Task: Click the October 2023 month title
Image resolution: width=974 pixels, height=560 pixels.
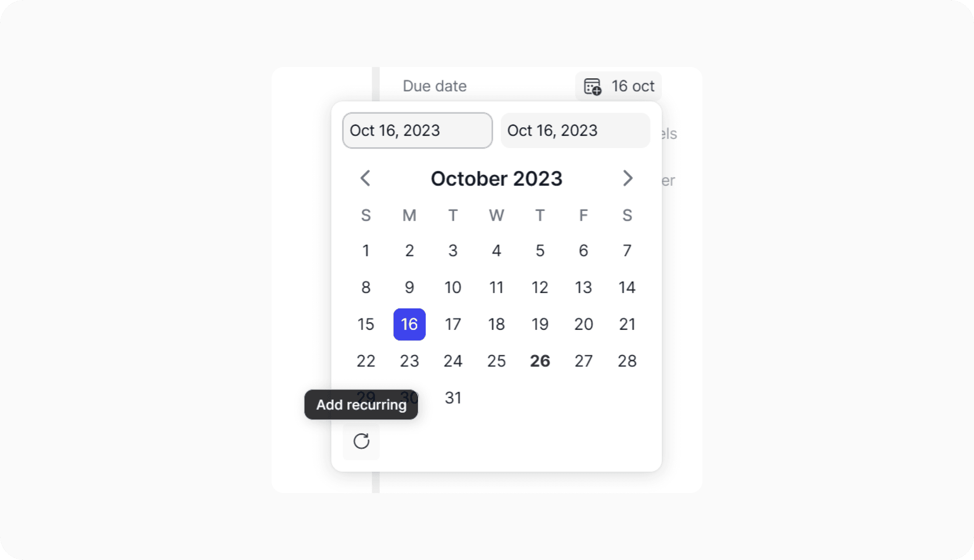Action: pos(496,179)
